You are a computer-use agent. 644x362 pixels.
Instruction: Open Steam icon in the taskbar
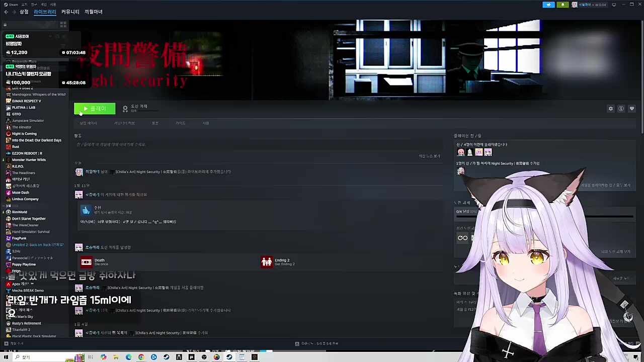229,357
